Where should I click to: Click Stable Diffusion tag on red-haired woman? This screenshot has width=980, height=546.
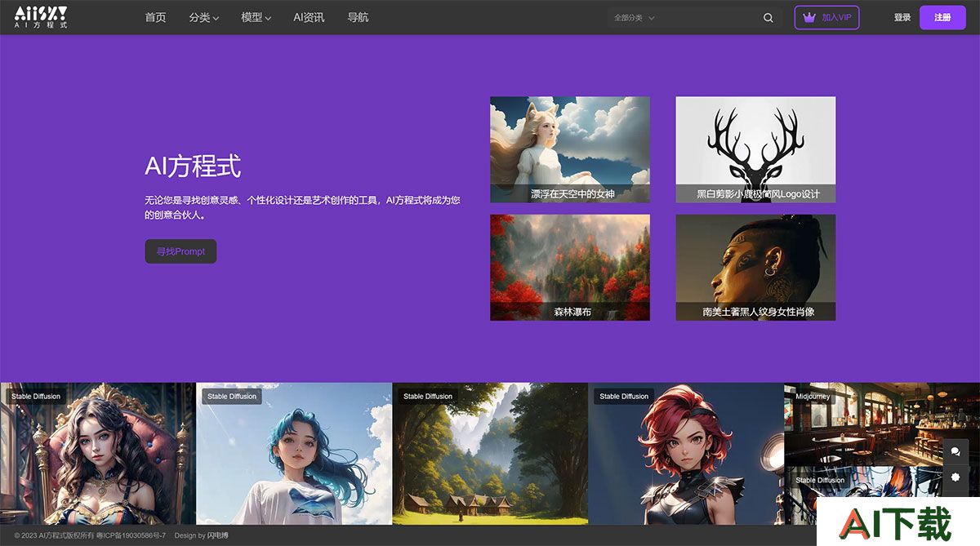pos(624,397)
